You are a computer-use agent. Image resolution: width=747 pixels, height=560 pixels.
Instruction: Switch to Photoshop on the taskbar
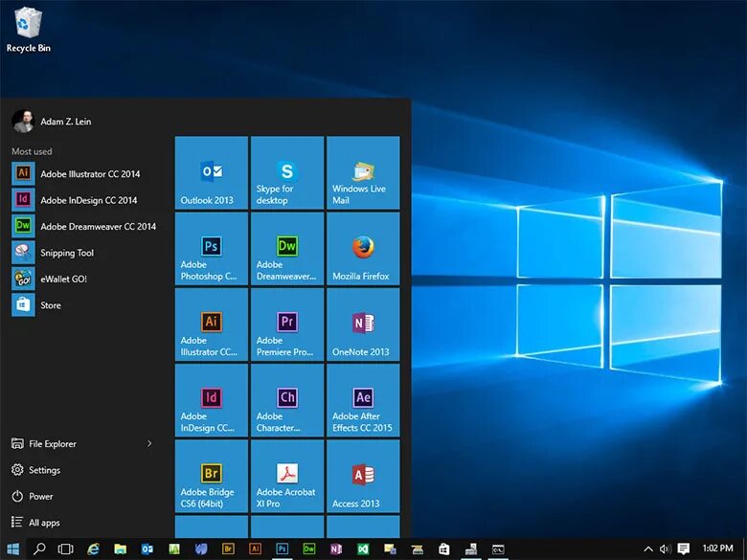[282, 549]
